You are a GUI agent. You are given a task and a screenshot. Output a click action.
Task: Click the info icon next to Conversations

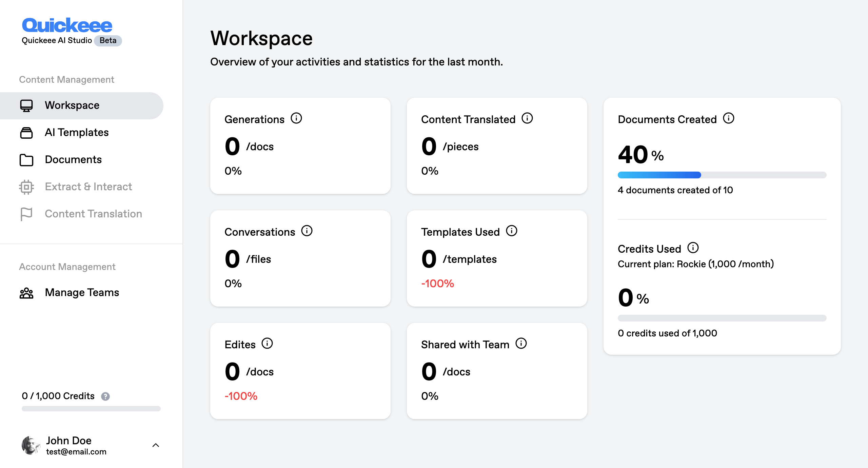[307, 231]
